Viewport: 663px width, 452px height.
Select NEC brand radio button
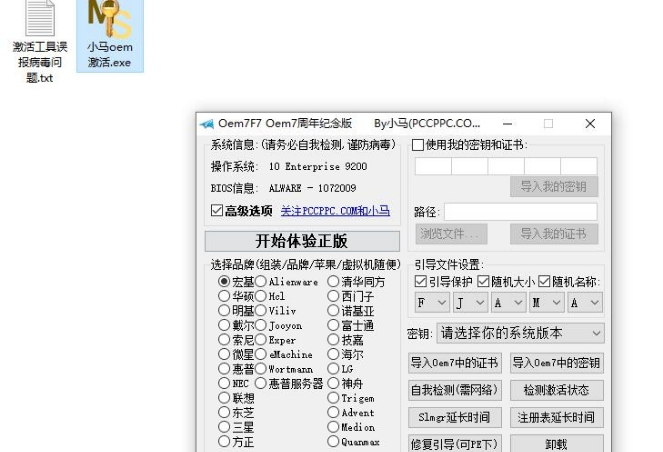[x=224, y=383]
